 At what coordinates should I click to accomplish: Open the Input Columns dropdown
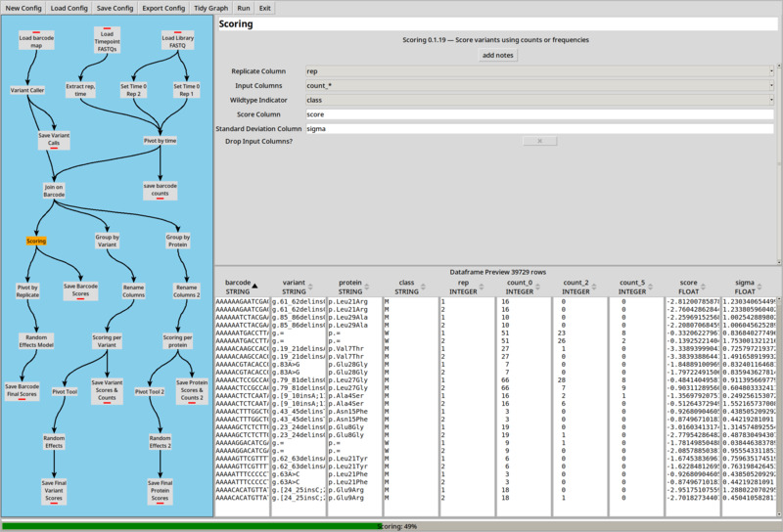tap(540, 86)
